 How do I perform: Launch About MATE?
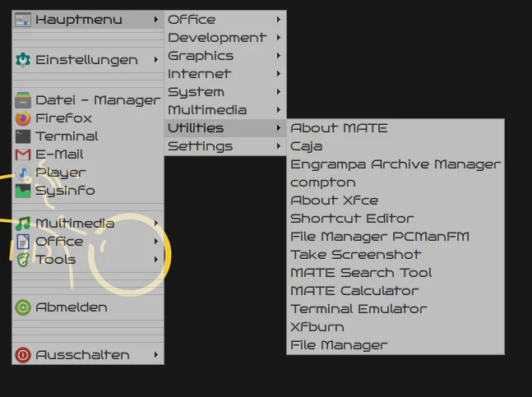tap(396, 128)
